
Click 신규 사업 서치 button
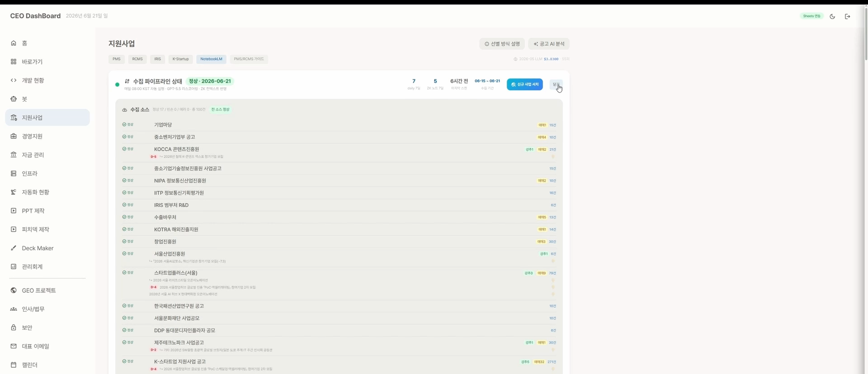point(525,84)
